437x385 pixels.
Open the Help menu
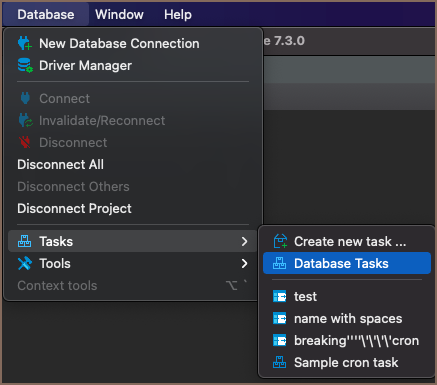[178, 14]
